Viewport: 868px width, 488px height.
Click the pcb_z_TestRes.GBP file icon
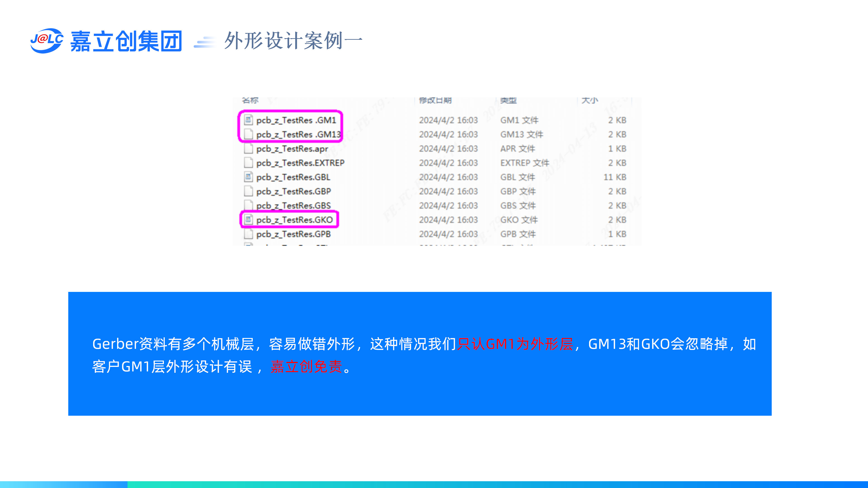tap(248, 191)
